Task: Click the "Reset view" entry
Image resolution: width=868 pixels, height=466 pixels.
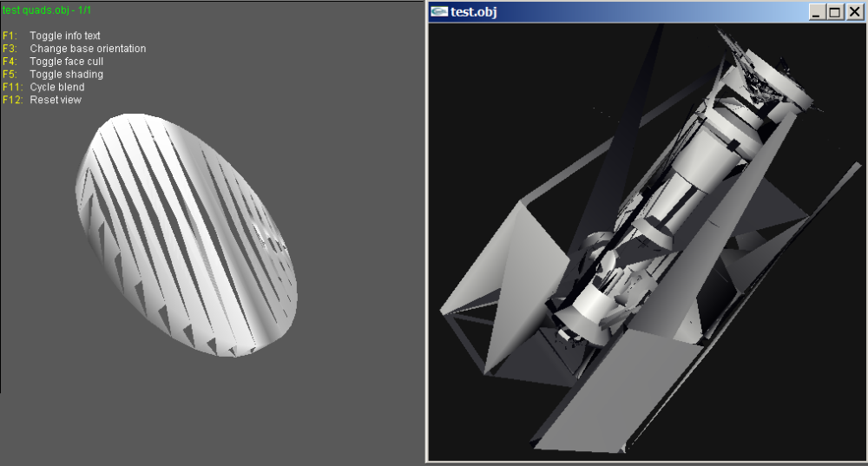Action: point(56,100)
